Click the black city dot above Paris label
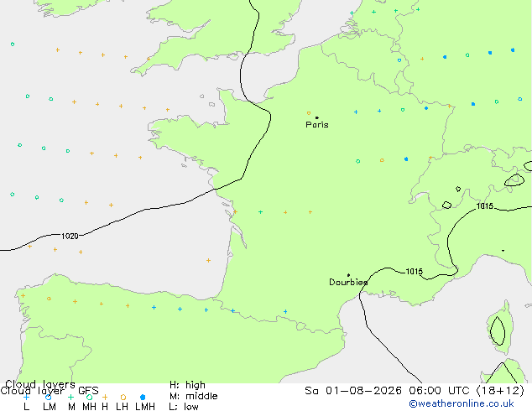This screenshot has height=411, width=532. (317, 117)
